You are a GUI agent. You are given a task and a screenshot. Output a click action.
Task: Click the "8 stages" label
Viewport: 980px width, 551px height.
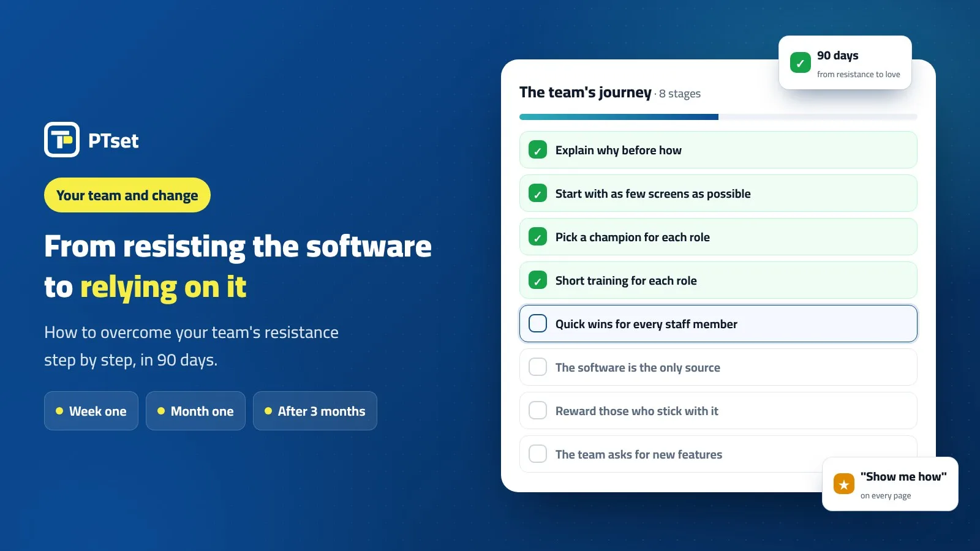[x=680, y=94]
